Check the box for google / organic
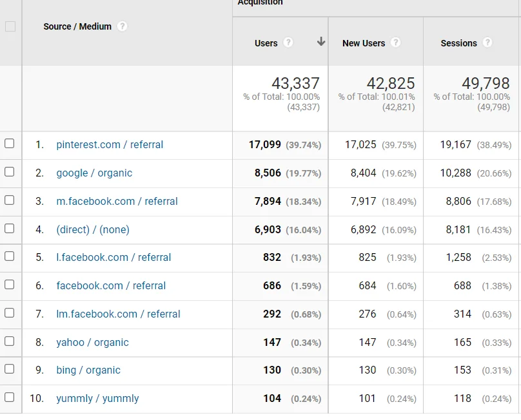The image size is (521, 420). (9, 171)
